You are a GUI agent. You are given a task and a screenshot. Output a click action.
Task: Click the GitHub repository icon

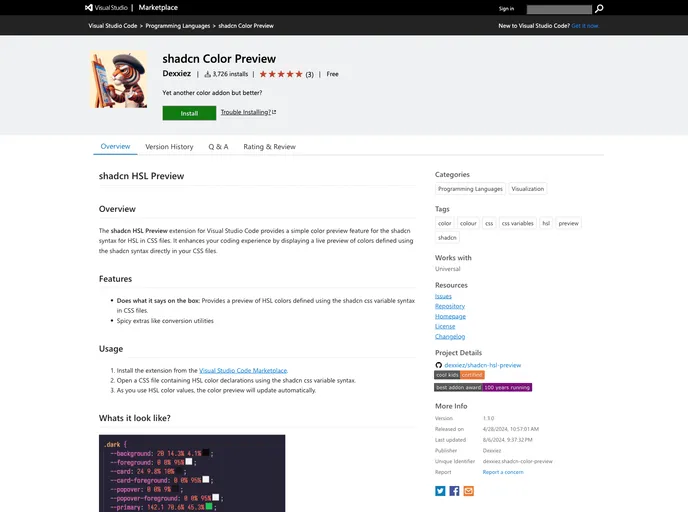click(x=438, y=365)
